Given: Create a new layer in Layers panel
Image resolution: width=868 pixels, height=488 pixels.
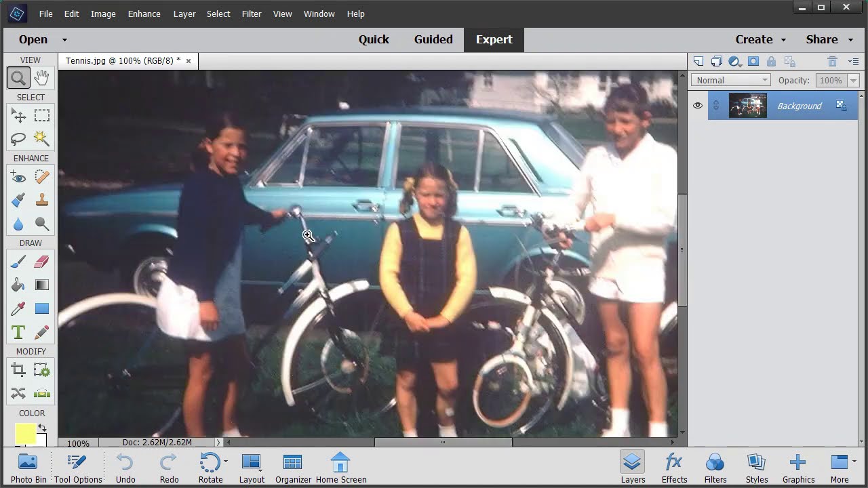Looking at the screenshot, I should 698,61.
